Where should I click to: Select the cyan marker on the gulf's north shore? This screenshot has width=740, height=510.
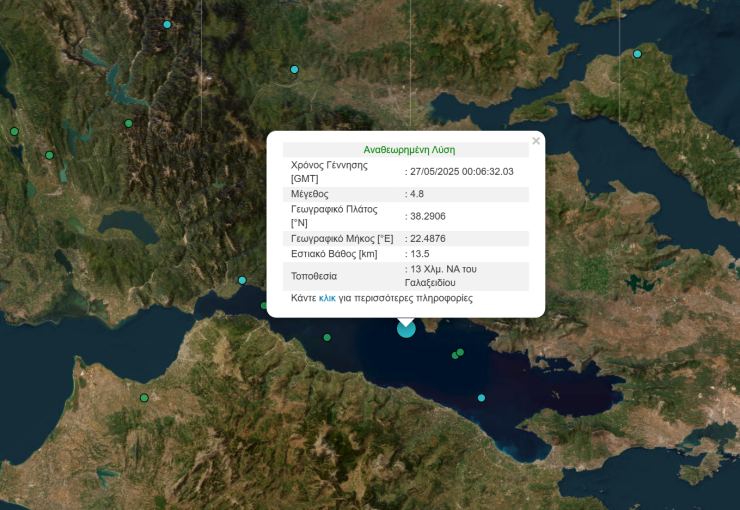click(242, 280)
